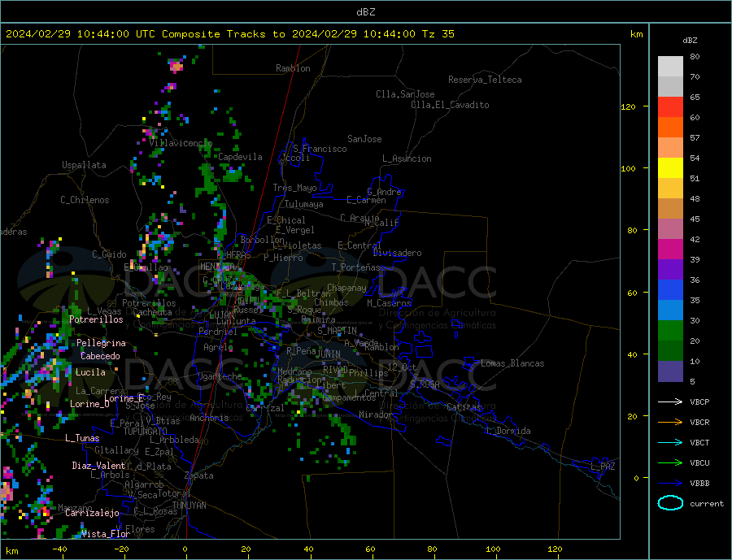Click the 'Agrelo' place label

[218, 347]
